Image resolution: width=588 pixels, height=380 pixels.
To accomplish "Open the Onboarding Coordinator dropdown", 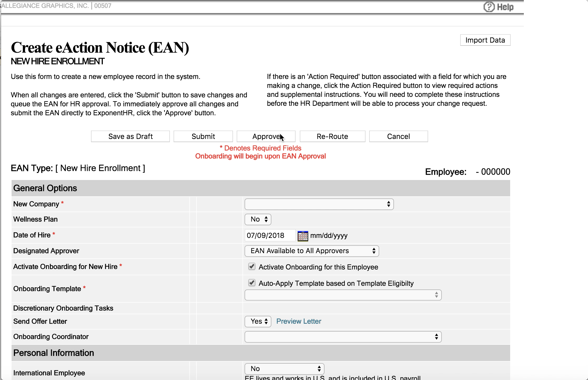I will [343, 337].
